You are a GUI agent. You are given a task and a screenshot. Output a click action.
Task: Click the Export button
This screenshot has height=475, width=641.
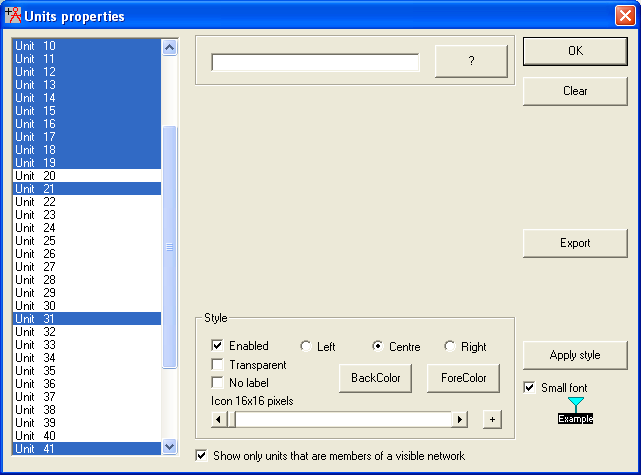pyautogui.click(x=575, y=243)
